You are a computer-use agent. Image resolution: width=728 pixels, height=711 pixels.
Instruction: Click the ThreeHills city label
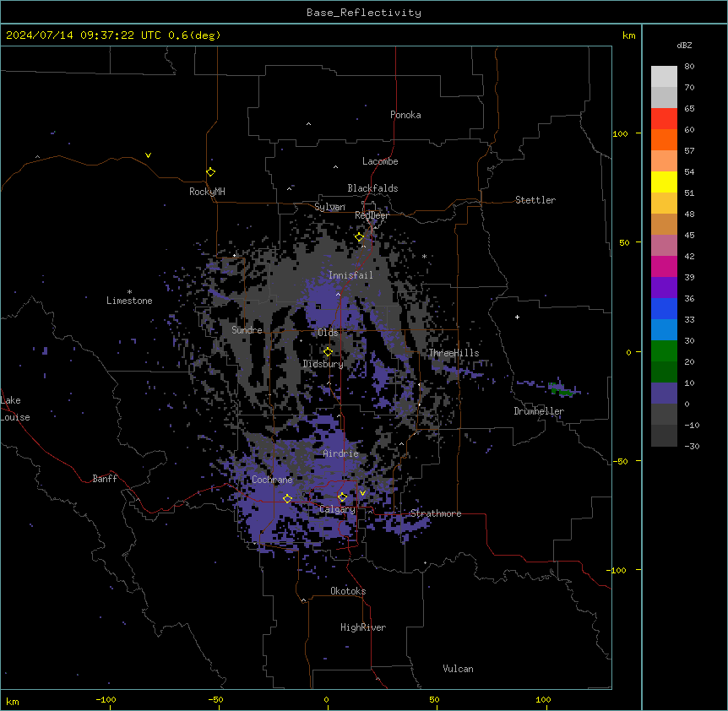tap(454, 353)
